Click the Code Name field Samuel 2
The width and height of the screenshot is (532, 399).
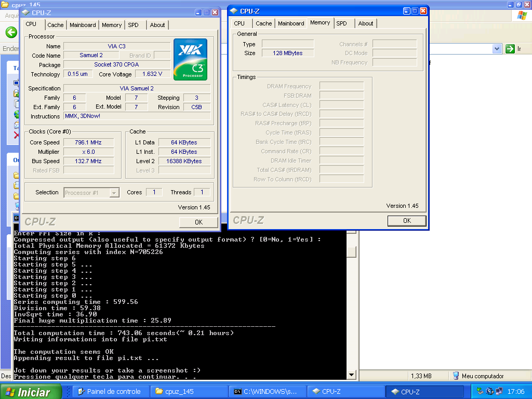point(91,55)
